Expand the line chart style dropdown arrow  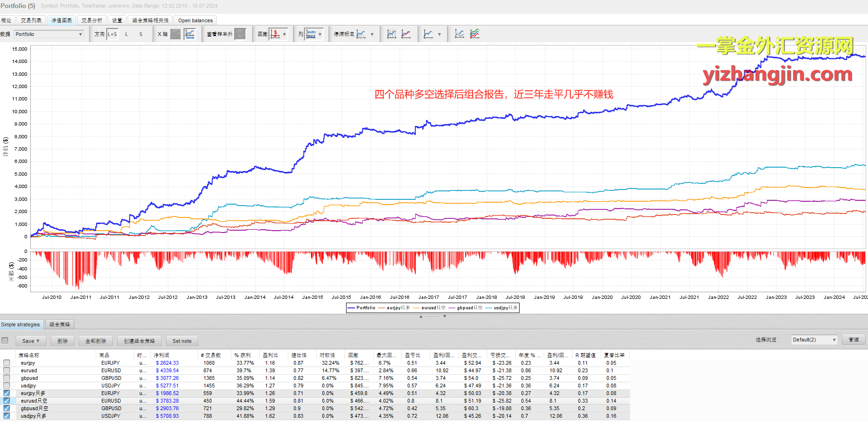(x=439, y=34)
